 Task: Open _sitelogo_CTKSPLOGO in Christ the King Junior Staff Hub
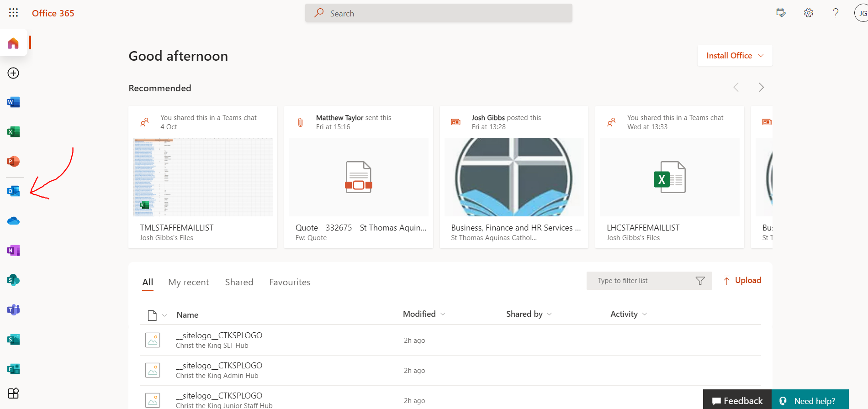coord(219,396)
